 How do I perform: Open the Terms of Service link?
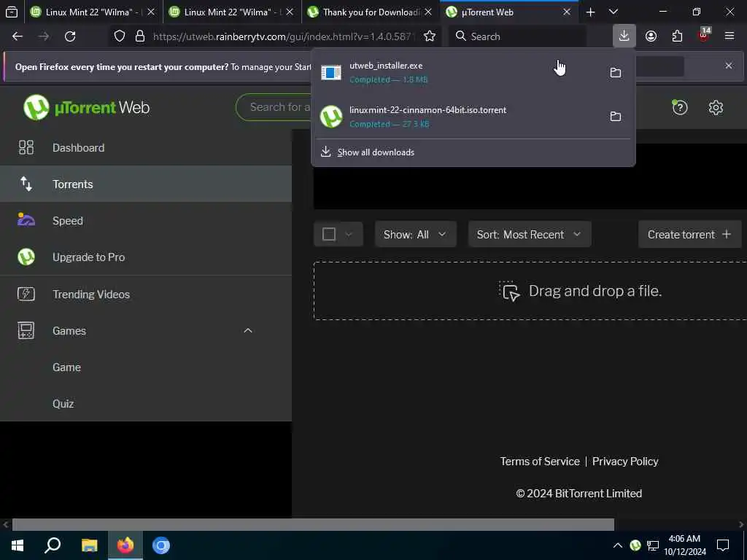pyautogui.click(x=539, y=461)
